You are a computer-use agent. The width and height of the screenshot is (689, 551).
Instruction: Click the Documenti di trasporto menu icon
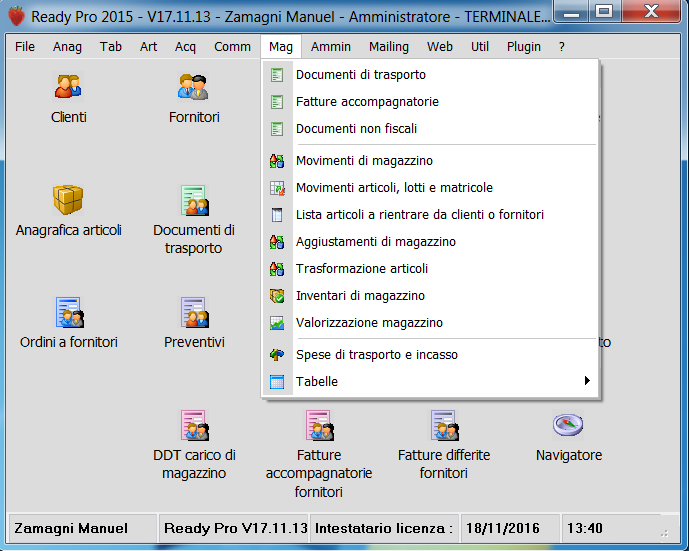click(277, 75)
